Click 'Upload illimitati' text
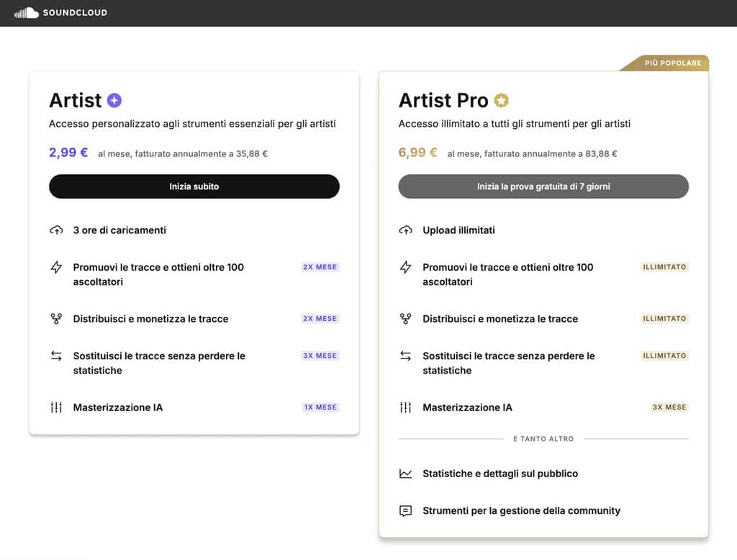Image resolution: width=737 pixels, height=560 pixels. [x=458, y=230]
